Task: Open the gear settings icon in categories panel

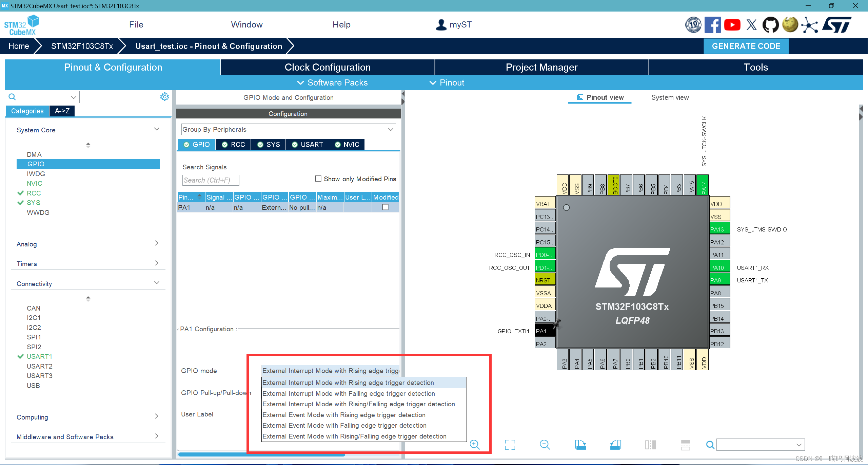Action: click(x=164, y=97)
